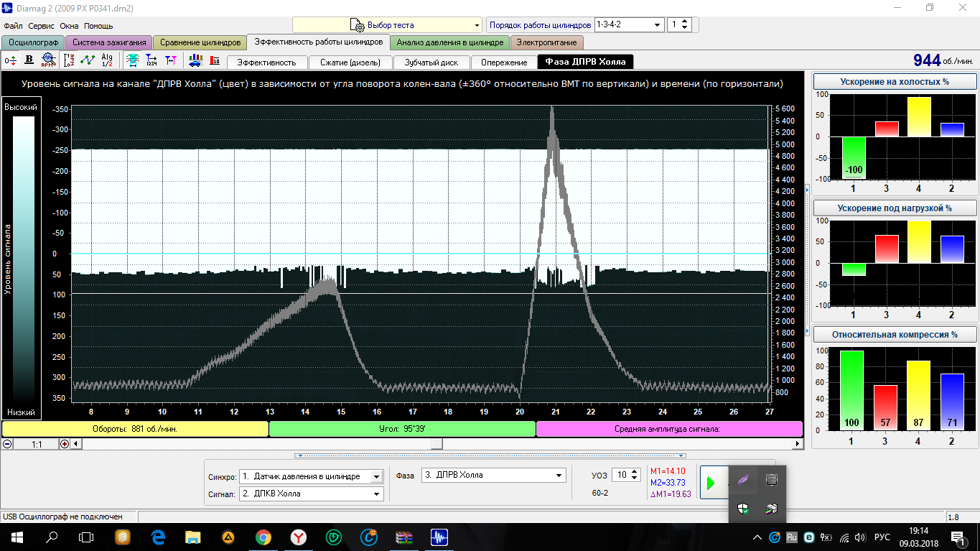
Task: Open the Окна menu
Action: point(69,25)
